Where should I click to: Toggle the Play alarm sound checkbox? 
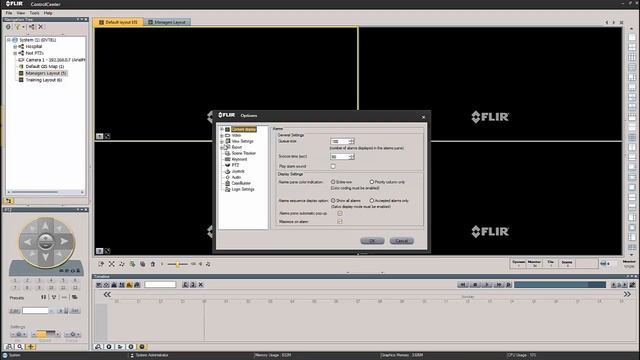click(333, 167)
